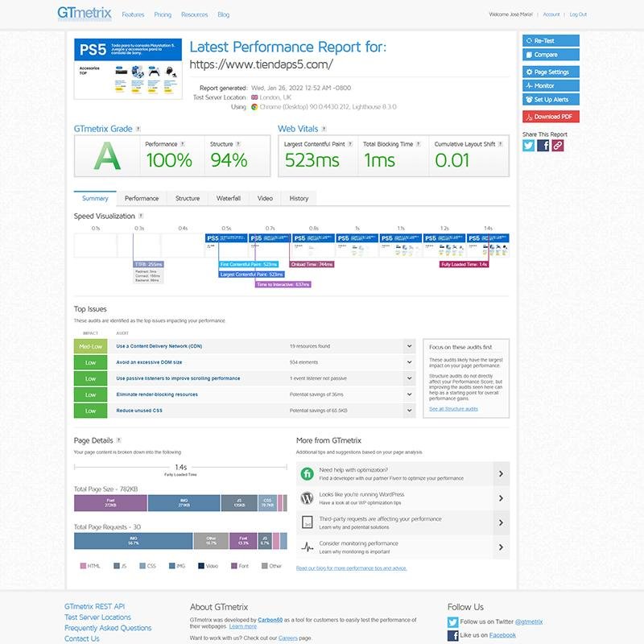Open help icon beside Speed Visualization
Image resolution: width=644 pixels, height=644 pixels.
[x=141, y=216]
